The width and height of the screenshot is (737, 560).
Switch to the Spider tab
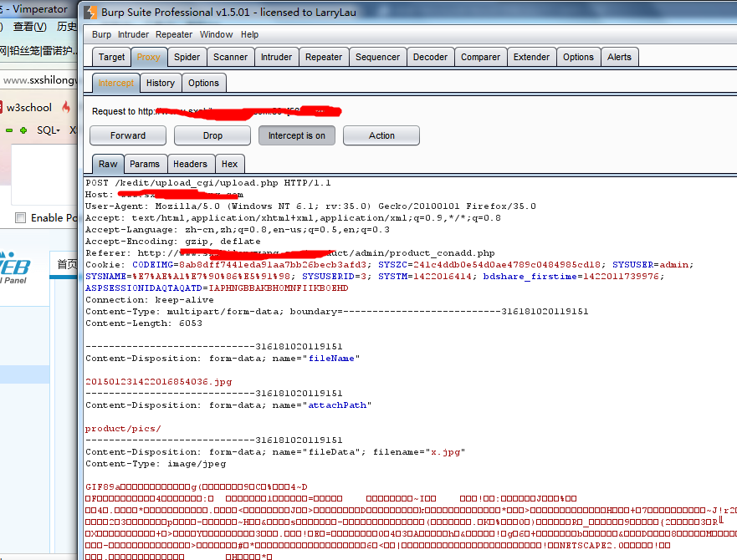pyautogui.click(x=187, y=57)
